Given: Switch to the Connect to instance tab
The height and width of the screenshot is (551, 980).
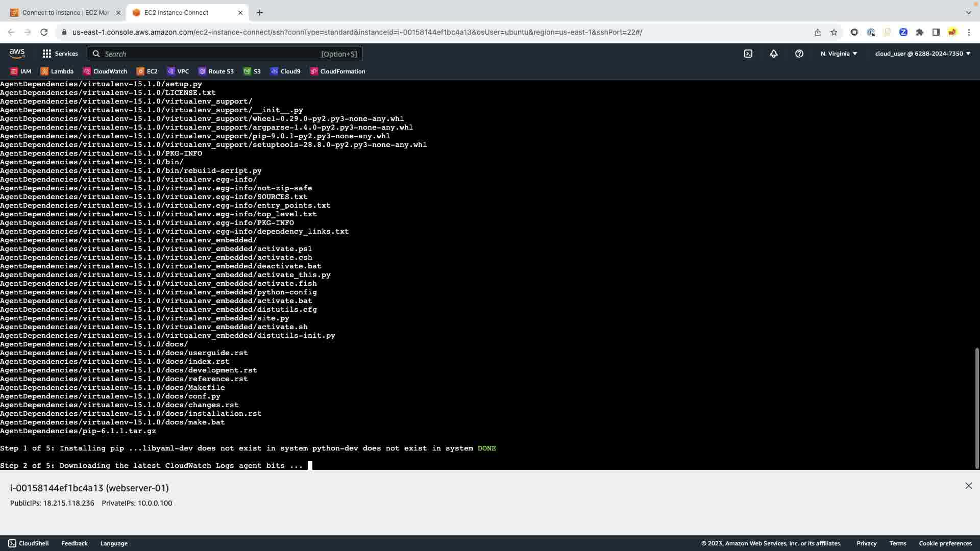Looking at the screenshot, I should tap(65, 13).
